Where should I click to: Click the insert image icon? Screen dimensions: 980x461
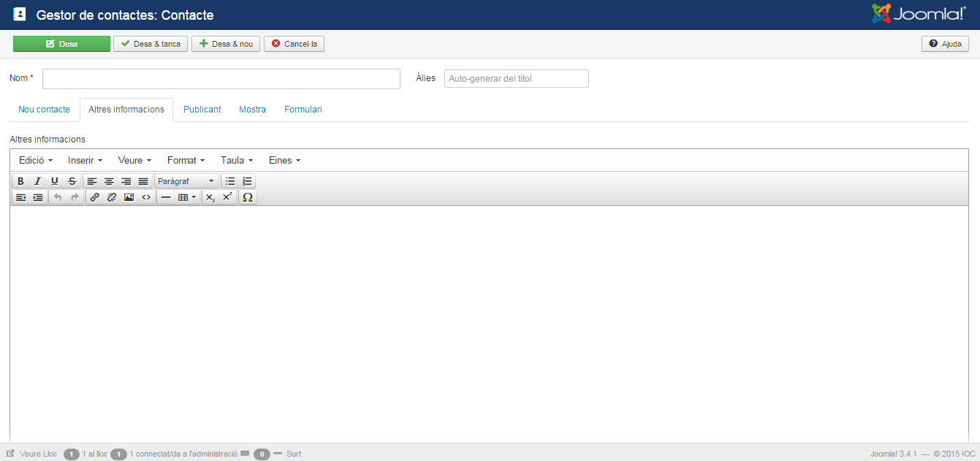(x=129, y=197)
